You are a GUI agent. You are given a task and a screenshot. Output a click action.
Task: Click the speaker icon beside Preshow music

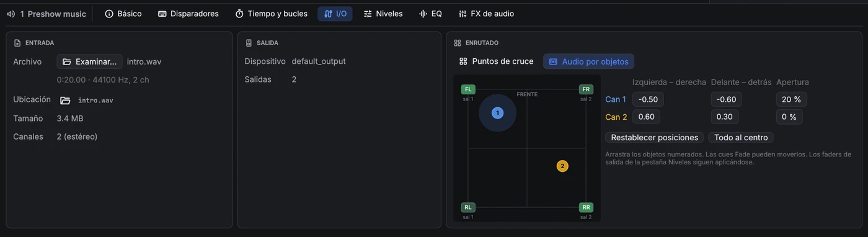[11, 14]
